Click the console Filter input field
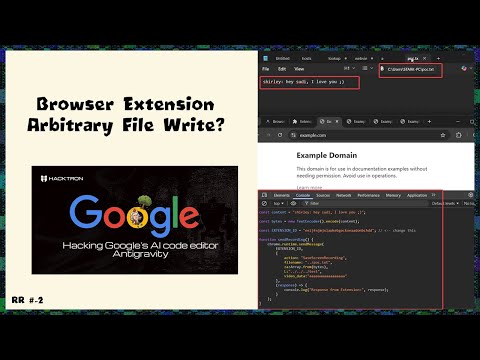The width and height of the screenshot is (480, 360). (365, 203)
